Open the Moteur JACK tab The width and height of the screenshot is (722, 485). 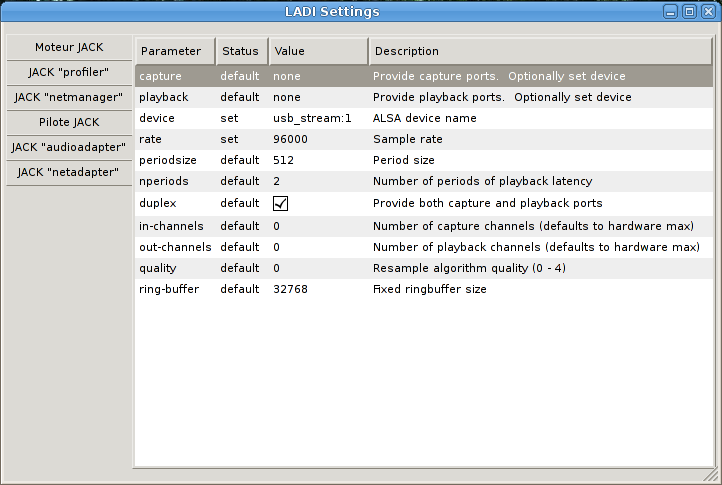pyautogui.click(x=69, y=47)
